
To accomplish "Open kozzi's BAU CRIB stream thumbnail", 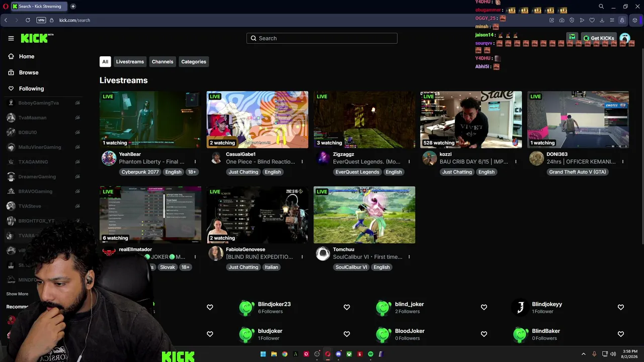I will tap(471, 120).
